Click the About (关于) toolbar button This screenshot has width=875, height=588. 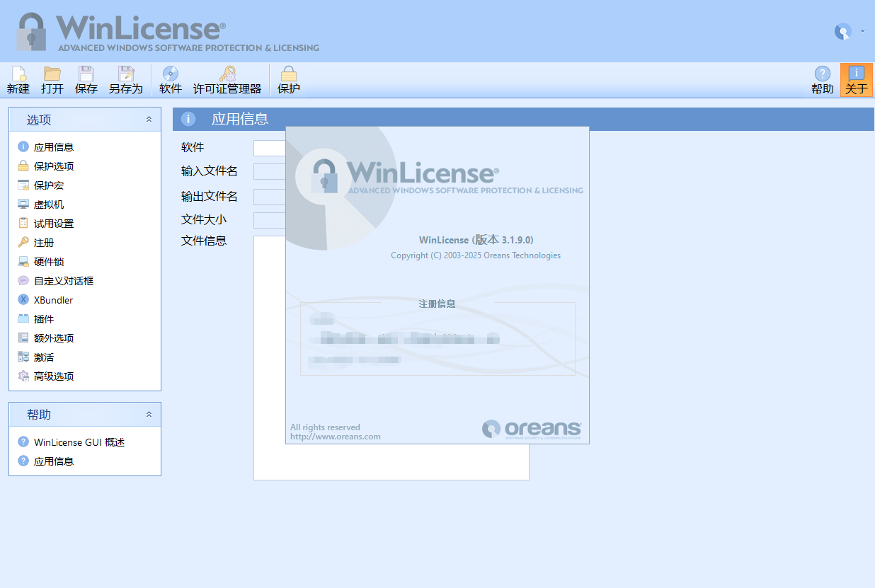tap(857, 80)
